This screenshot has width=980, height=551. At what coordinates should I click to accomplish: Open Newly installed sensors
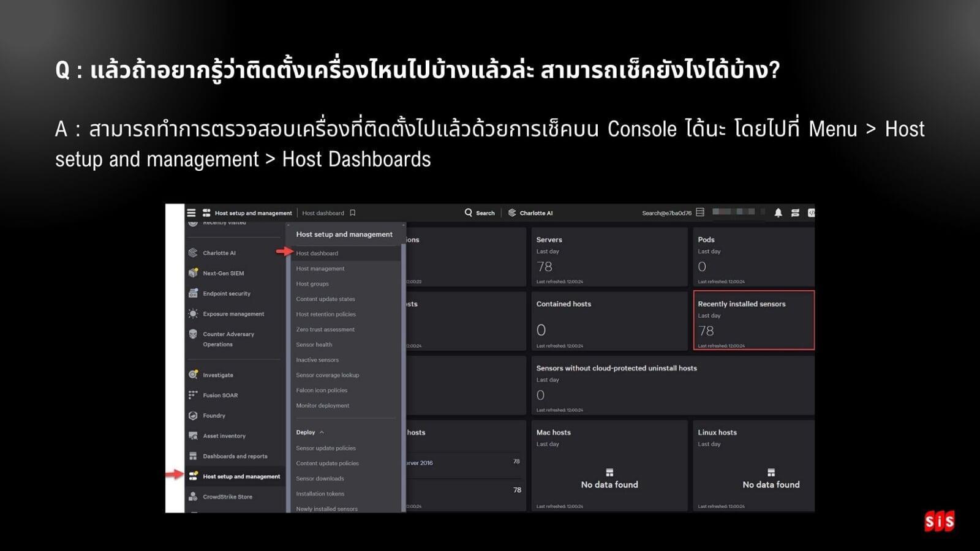click(327, 509)
